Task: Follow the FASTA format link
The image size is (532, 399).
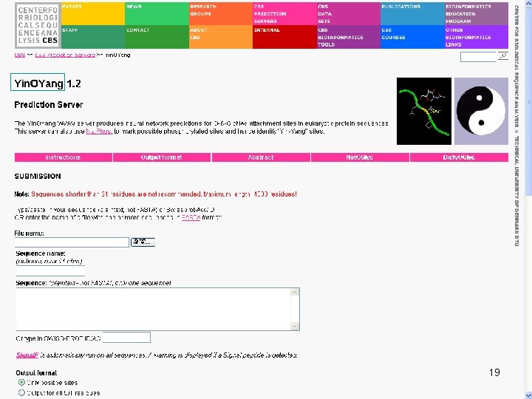Action: pyautogui.click(x=191, y=217)
